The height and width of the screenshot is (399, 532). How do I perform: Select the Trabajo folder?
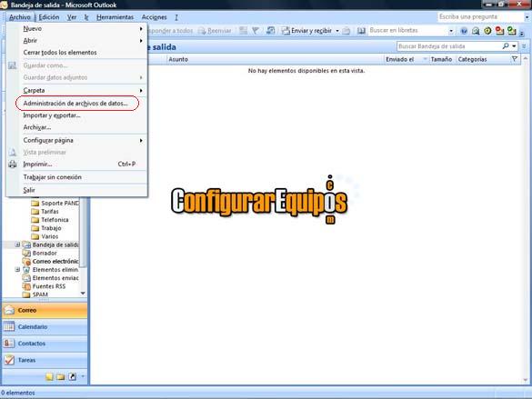coord(46,228)
